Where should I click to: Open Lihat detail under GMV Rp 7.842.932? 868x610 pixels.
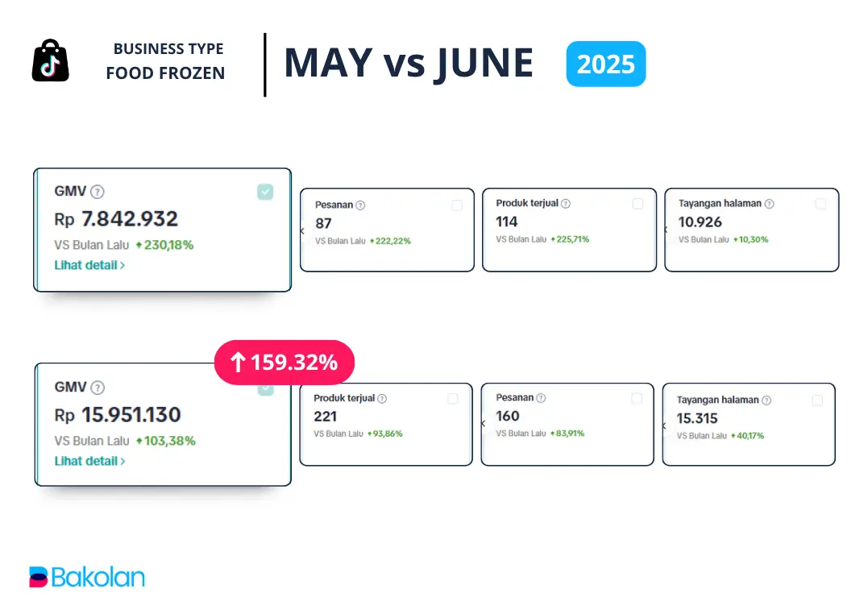point(89,265)
